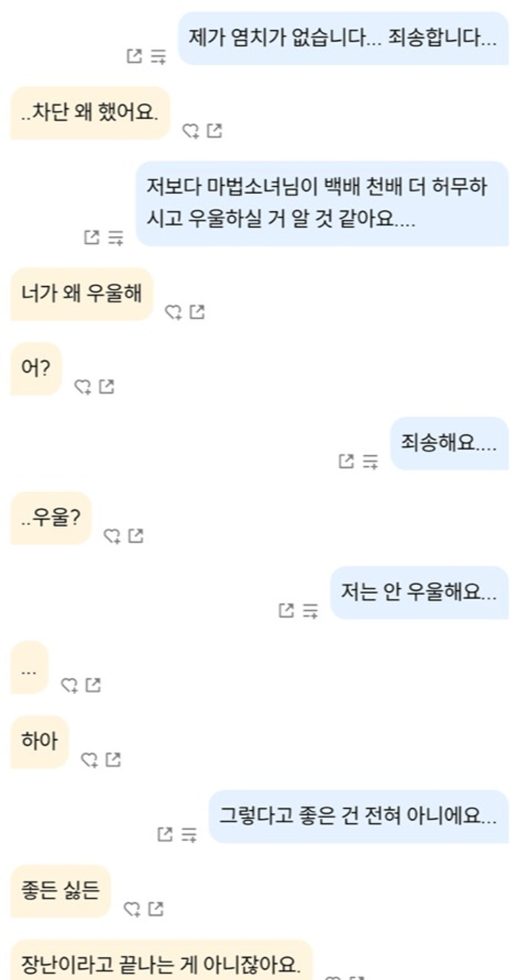Open list menu icon beside '저보다 마법소녀님이' message
Viewport: 520px width, 980px height.
point(116,238)
